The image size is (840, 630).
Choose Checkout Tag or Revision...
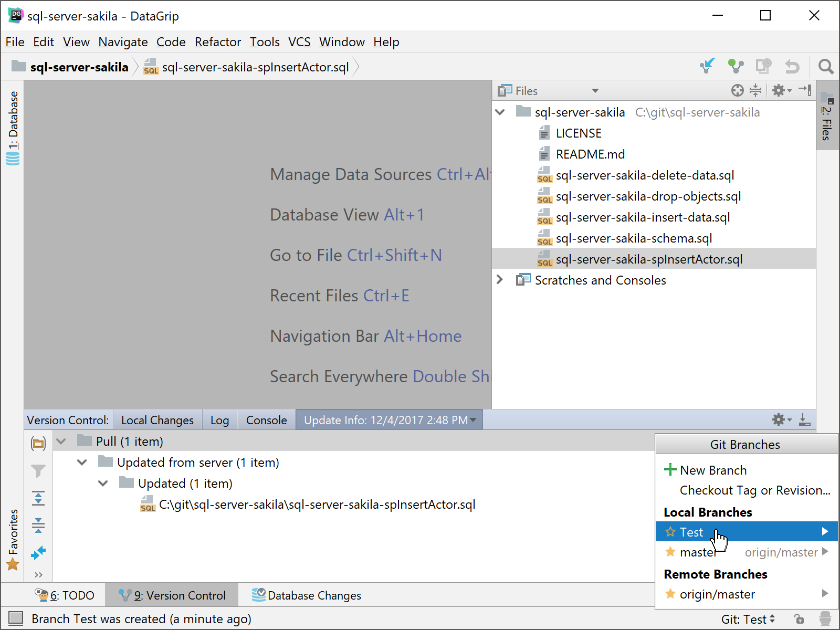pos(746,490)
